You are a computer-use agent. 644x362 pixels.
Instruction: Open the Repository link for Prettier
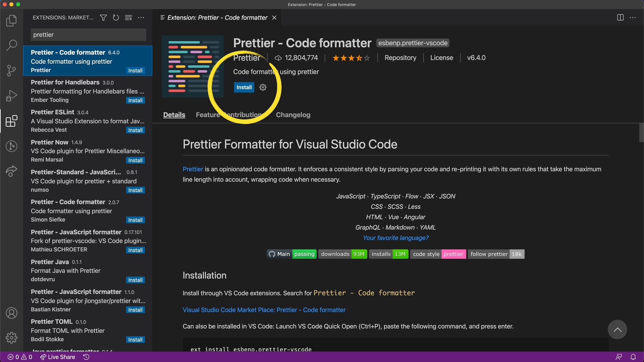[x=400, y=58]
